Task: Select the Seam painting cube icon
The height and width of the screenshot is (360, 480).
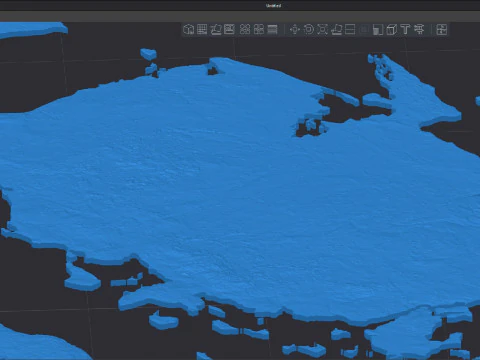Action: pyautogui.click(x=392, y=29)
